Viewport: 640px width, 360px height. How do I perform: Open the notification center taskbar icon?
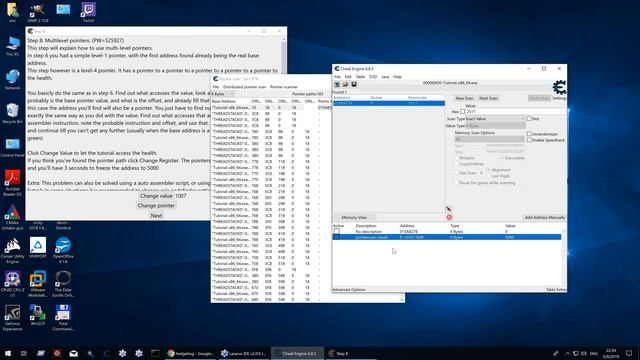629,353
